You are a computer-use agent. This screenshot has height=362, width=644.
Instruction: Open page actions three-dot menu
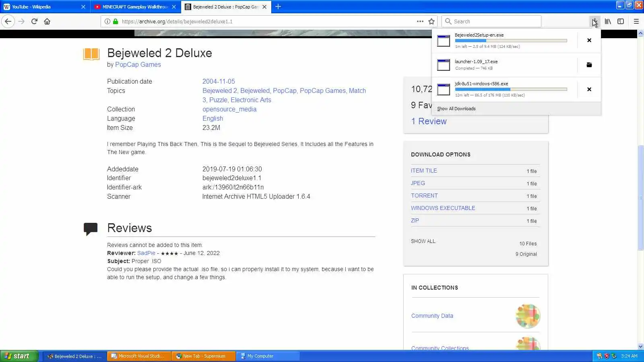(x=420, y=21)
